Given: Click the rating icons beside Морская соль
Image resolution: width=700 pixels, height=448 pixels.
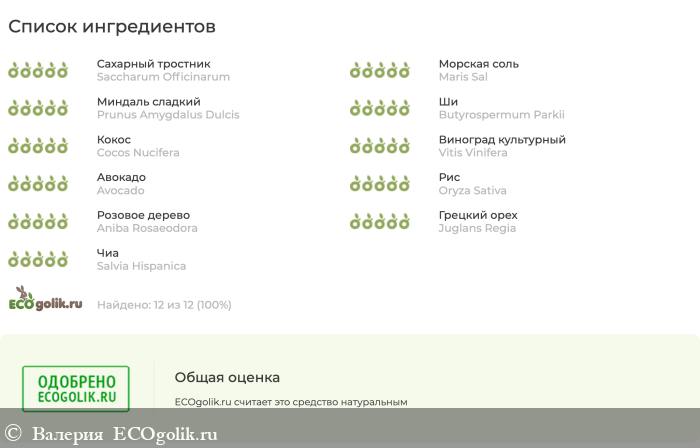Looking at the screenshot, I should point(380,70).
